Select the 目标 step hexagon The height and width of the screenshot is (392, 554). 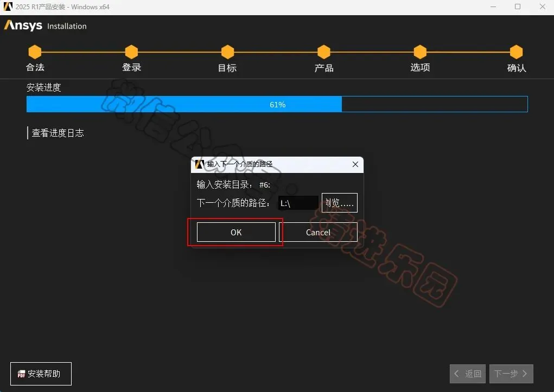227,52
